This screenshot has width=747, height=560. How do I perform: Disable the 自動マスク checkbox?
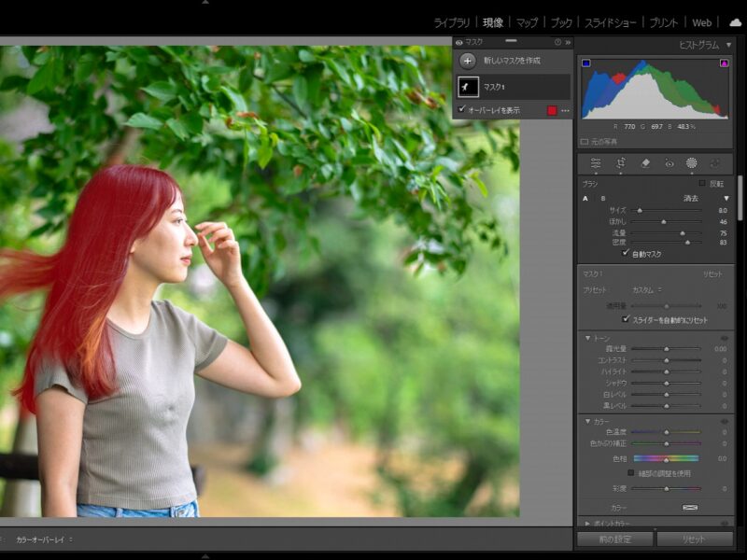pos(626,253)
